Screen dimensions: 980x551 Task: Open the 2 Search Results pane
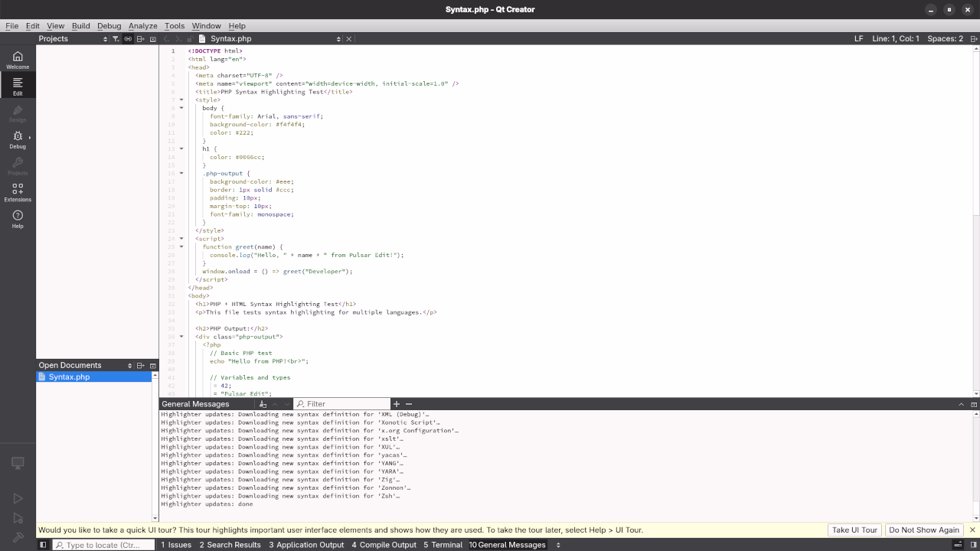(x=230, y=545)
